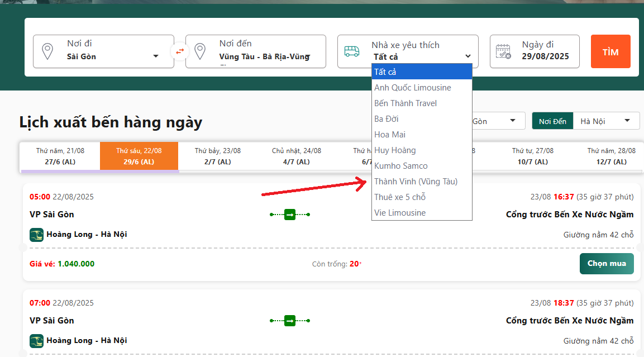Select Tất cả in the bus company list
This screenshot has width=644, height=357.
click(422, 72)
